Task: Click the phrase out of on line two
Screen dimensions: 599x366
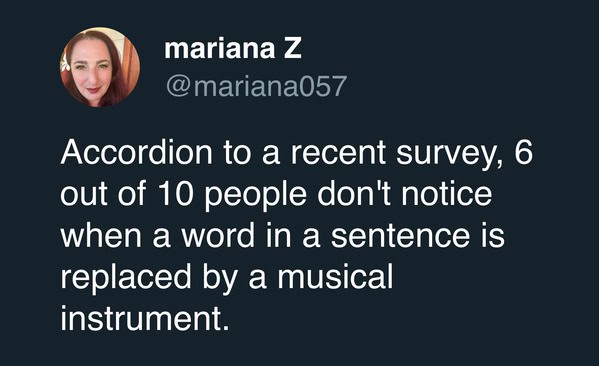Action: pyautogui.click(x=103, y=194)
